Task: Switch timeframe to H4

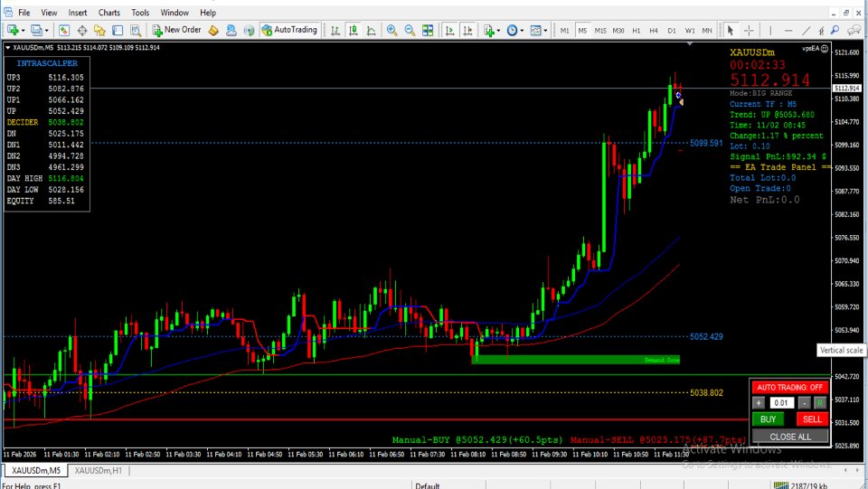Action: coord(654,31)
